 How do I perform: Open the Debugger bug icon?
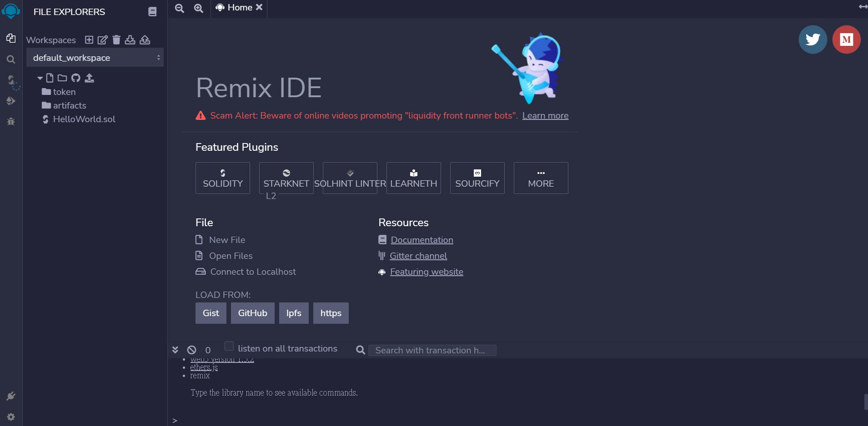[11, 121]
